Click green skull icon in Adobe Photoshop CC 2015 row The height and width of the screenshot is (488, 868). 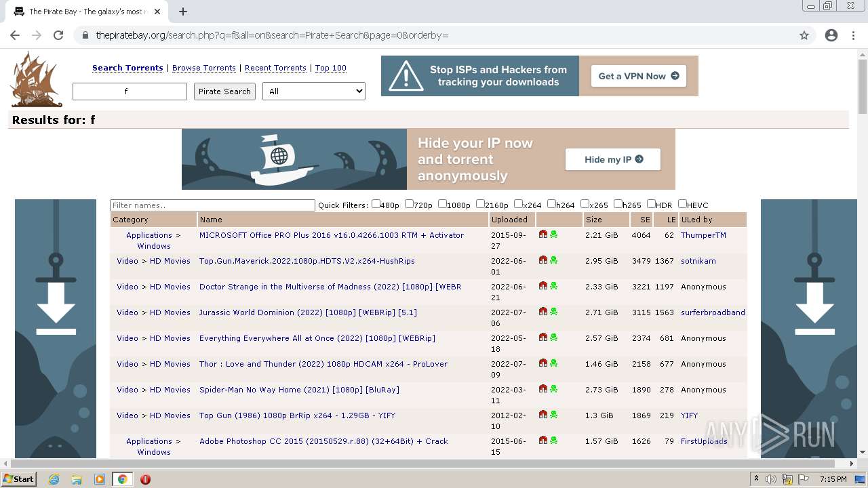click(554, 441)
